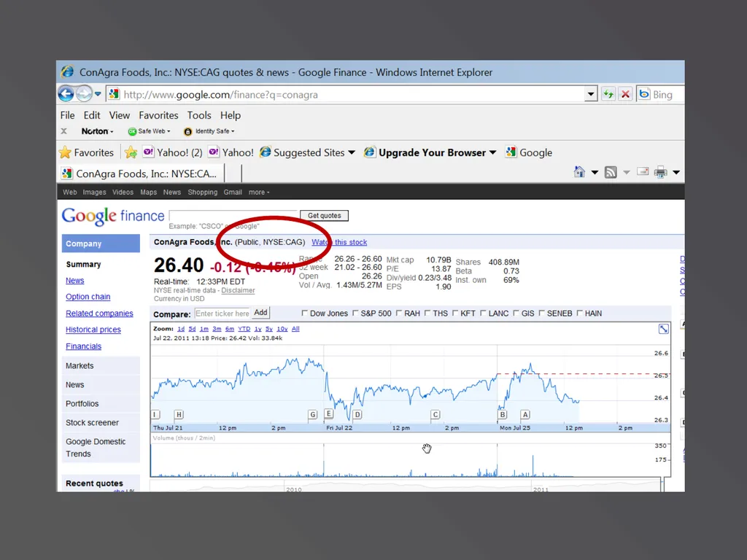
Task: Click the Compare ticker input field
Action: [222, 314]
